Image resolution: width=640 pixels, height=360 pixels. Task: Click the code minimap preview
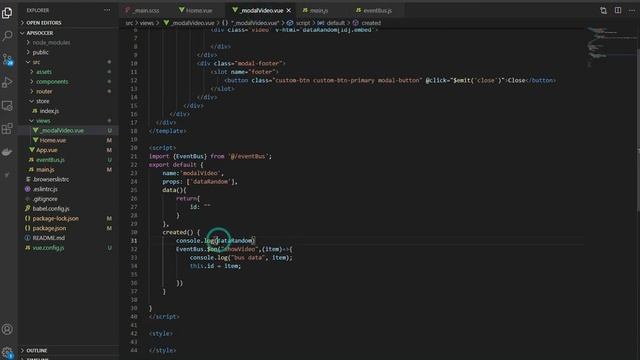click(x=610, y=47)
